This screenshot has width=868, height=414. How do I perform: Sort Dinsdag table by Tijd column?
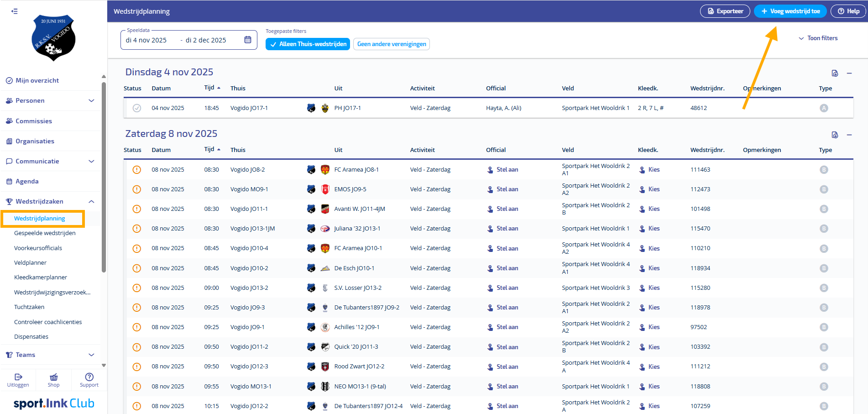pos(212,88)
